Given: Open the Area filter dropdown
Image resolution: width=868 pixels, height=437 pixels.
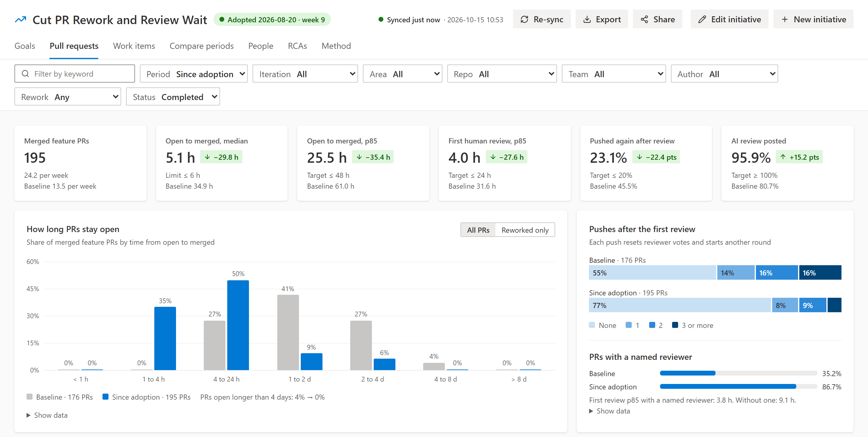Looking at the screenshot, I should 402,74.
